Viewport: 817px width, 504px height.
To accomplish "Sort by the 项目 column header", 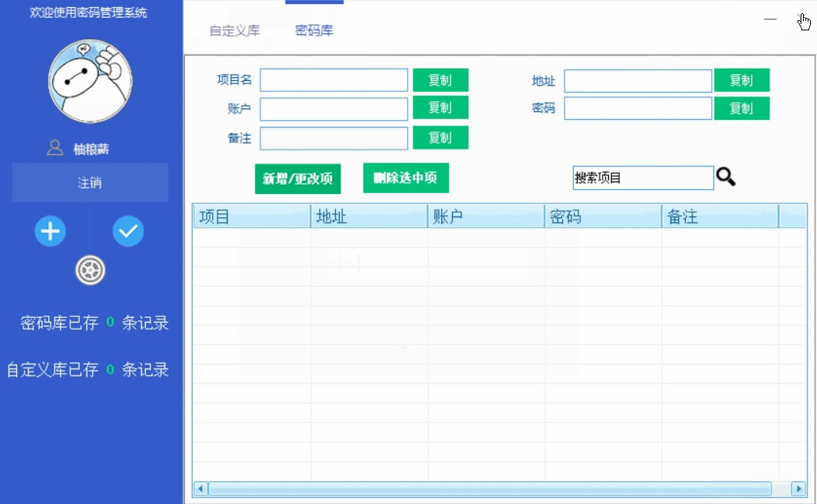I will click(252, 217).
